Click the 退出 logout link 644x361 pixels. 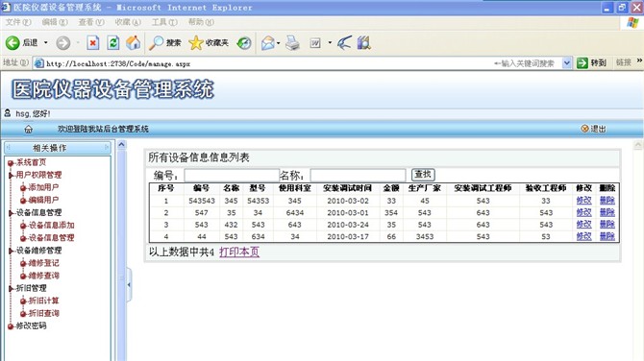(593, 129)
